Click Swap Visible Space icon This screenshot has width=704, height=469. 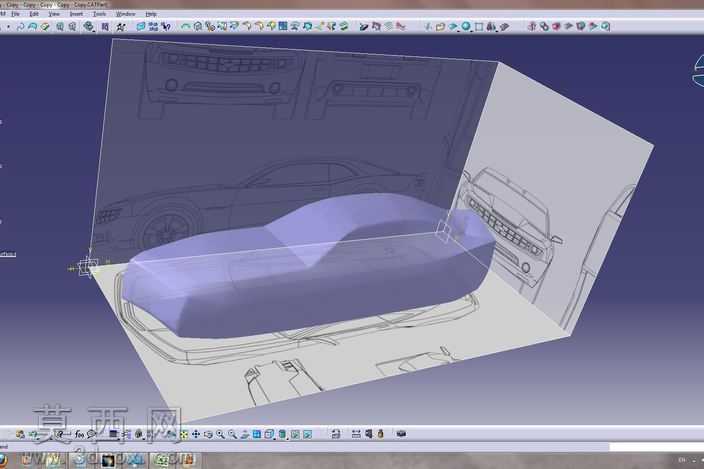point(308,434)
